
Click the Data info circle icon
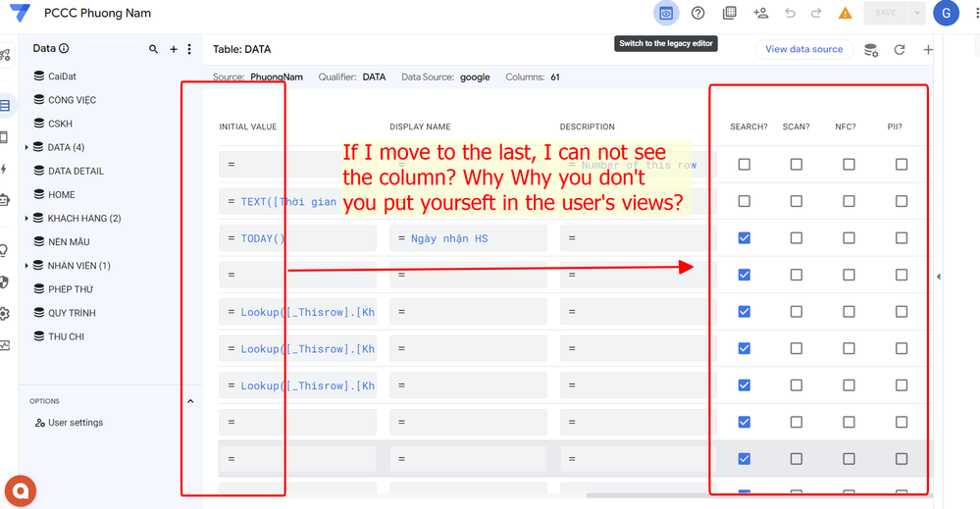pos(64,48)
